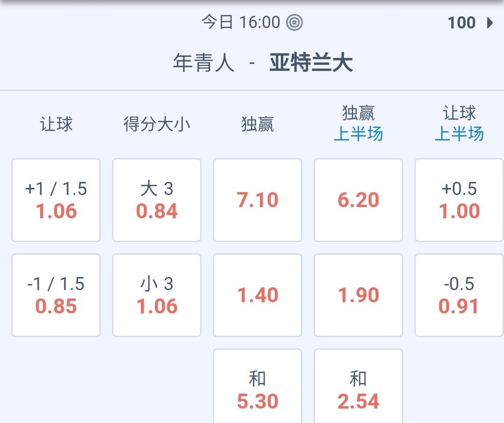The height and width of the screenshot is (423, 504).
Task: Select handicap +1 / 1.5 at 1.06
Action: pos(56,200)
